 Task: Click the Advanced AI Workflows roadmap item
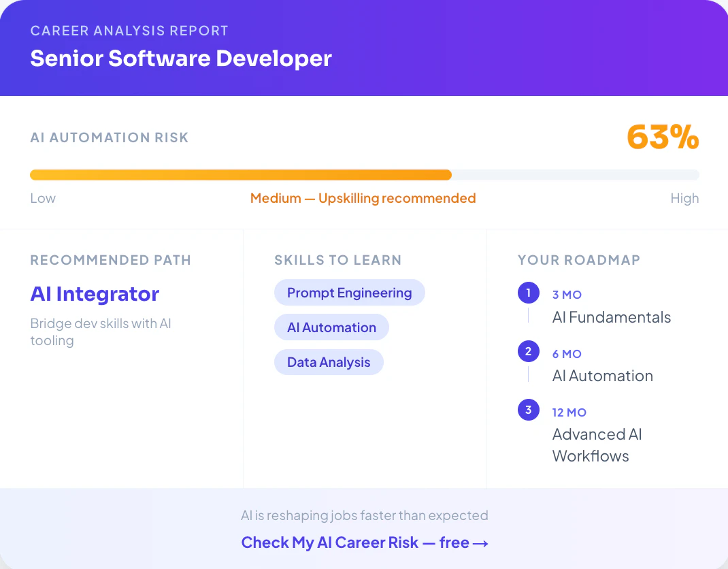point(597,445)
